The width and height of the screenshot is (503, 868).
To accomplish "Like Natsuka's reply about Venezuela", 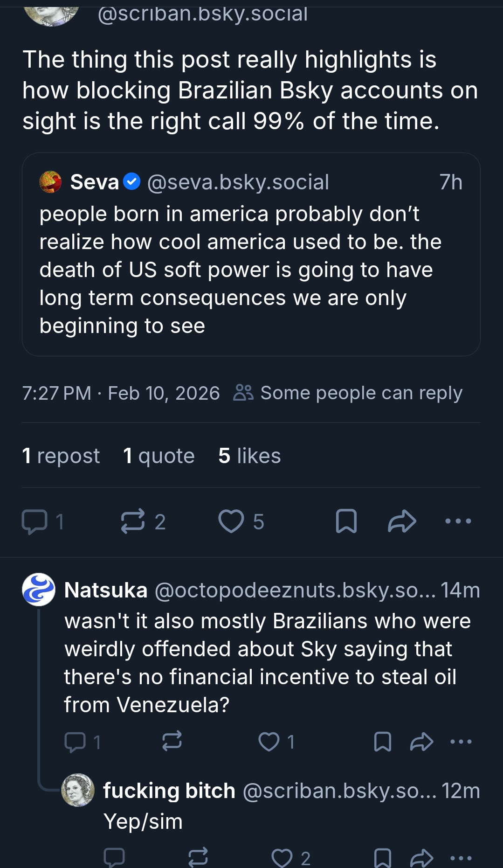I will [x=269, y=742].
